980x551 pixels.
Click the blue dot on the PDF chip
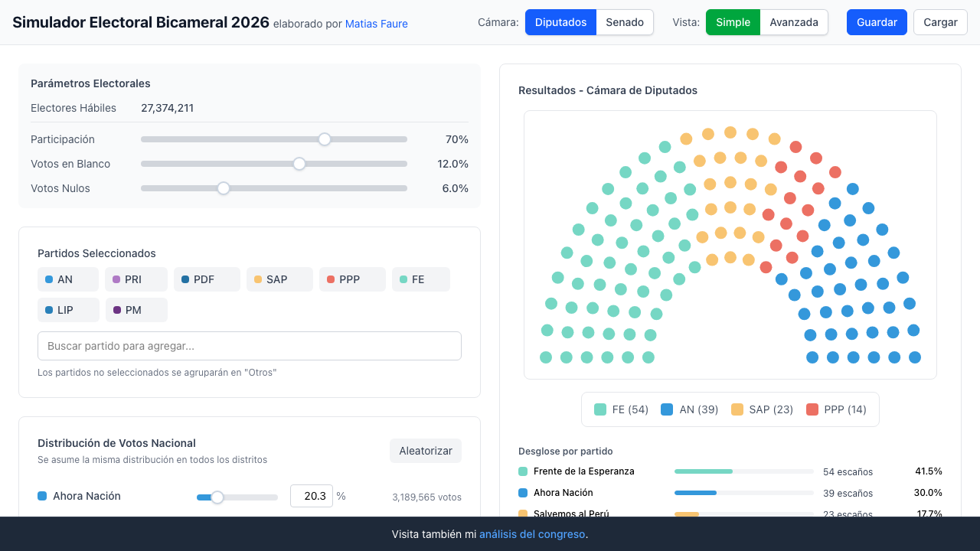point(186,279)
